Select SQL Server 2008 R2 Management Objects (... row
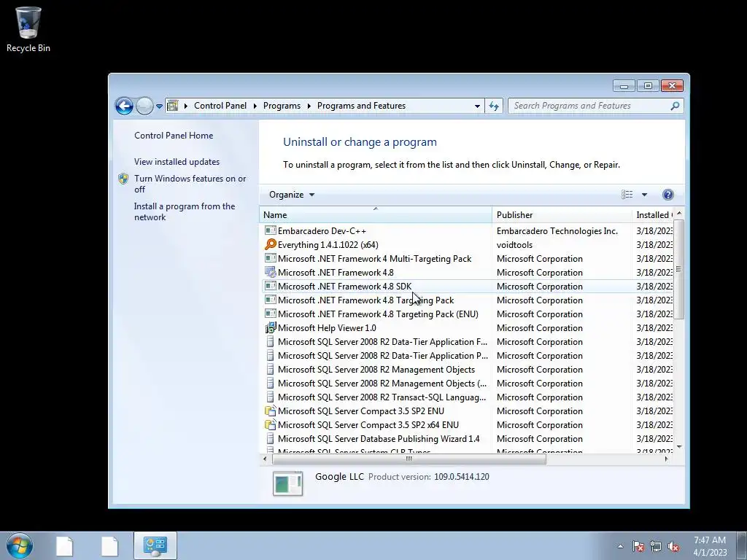The height and width of the screenshot is (560, 747). [x=468, y=384]
